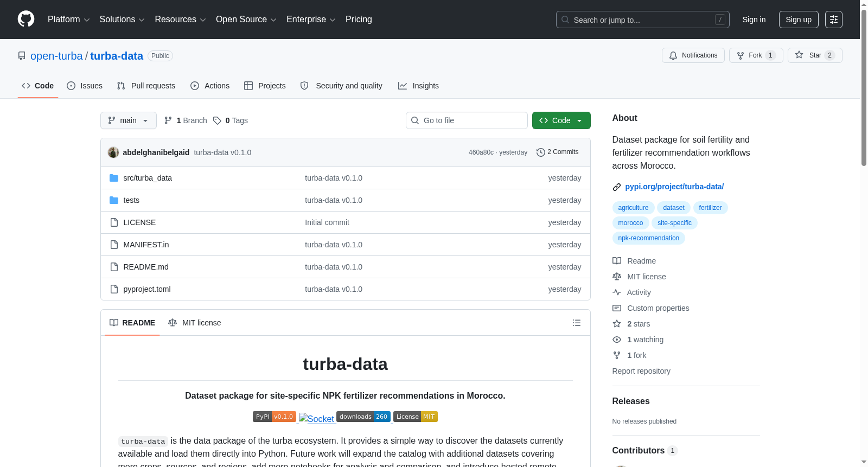
Task: Click the star icon to star repository
Action: [x=799, y=55]
